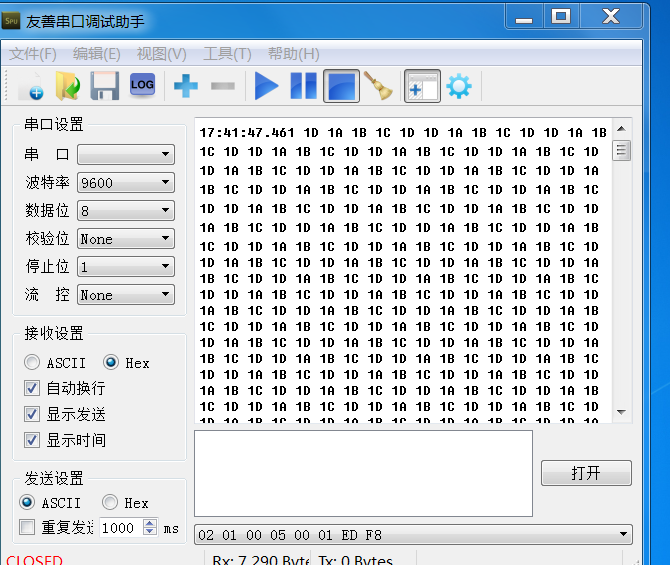The width and height of the screenshot is (670, 565).
Task: Enable the 重复发送 checkbox
Action: tap(28, 528)
